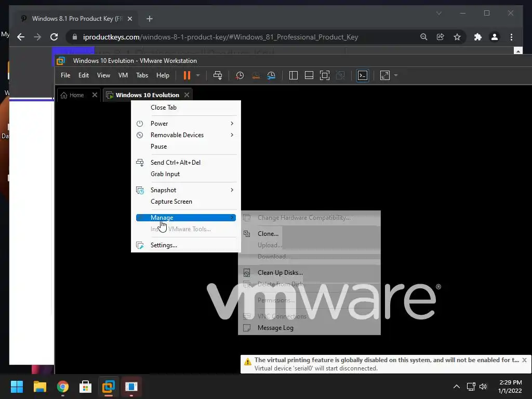Viewport: 532px width, 399px height.
Task: Revert to snapshot toolbar icon
Action: point(256,75)
